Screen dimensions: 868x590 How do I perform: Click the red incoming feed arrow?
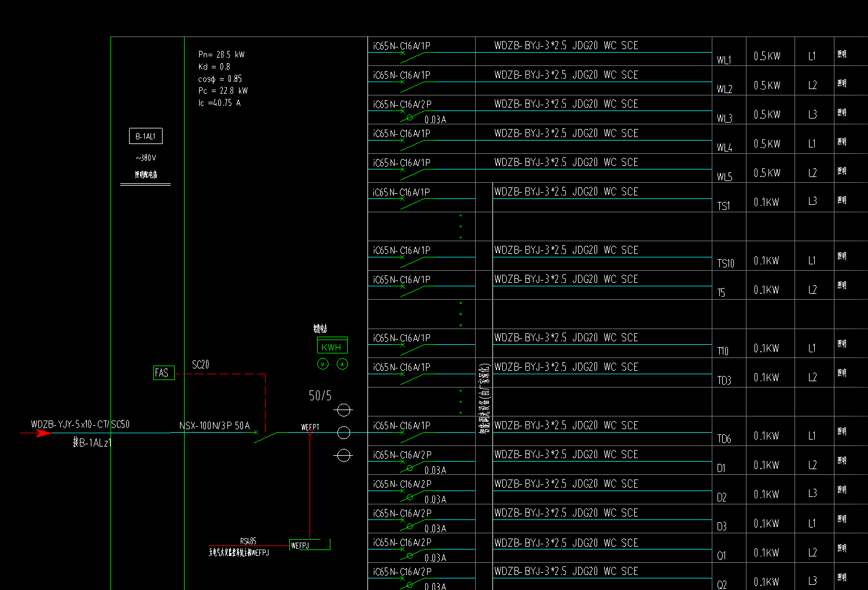[x=36, y=433]
